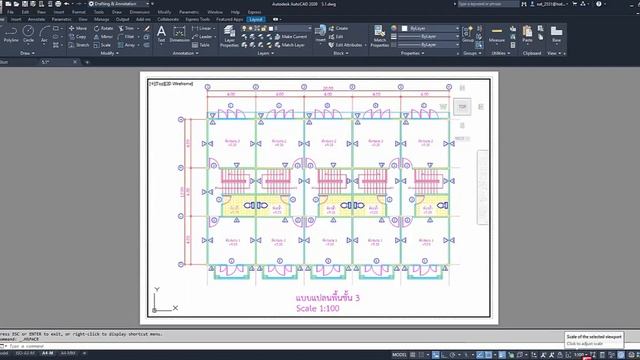640x360 pixels.
Task: Click Match Layer button
Action: coord(289,45)
